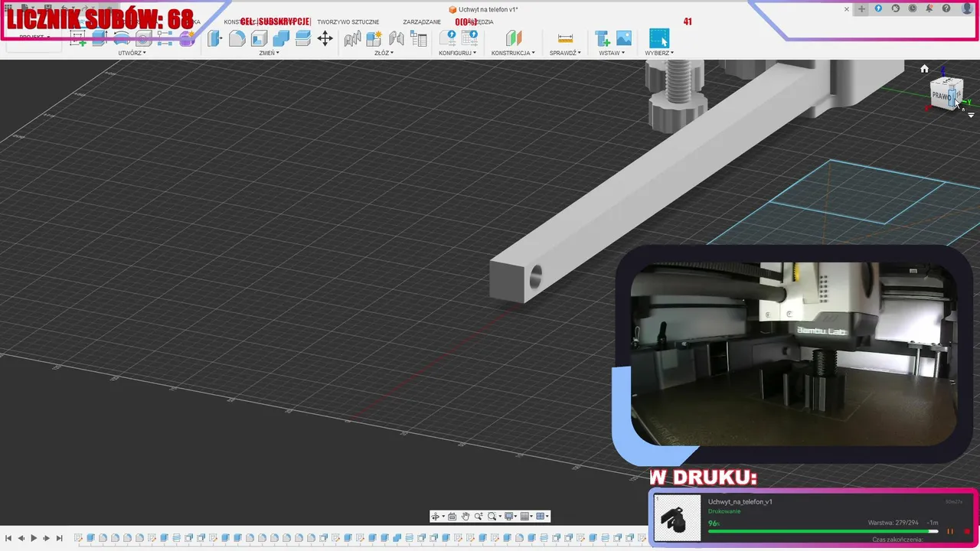Select the Shell tool icon
The width and height of the screenshot is (980, 551).
pyautogui.click(x=259, y=38)
